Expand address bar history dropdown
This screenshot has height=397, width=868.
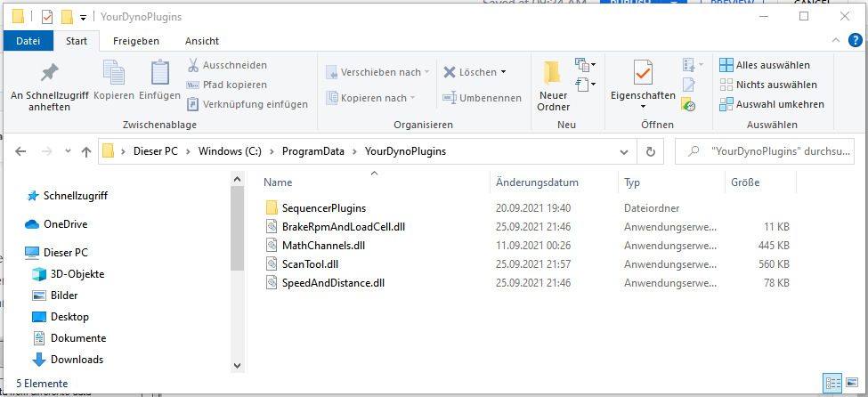tap(624, 151)
